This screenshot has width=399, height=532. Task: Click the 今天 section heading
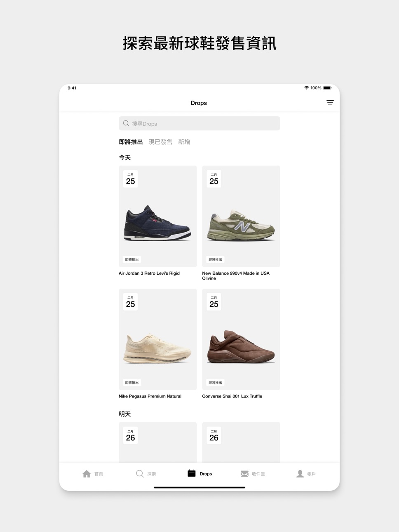point(125,158)
